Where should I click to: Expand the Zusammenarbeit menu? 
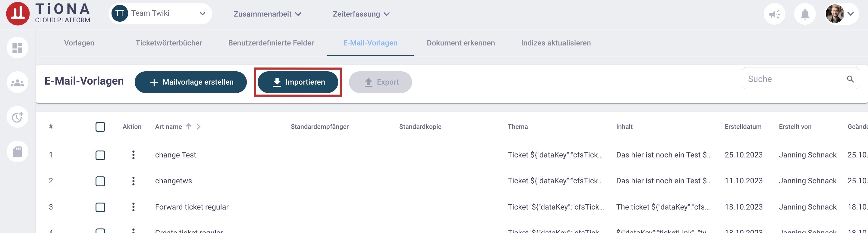click(268, 14)
